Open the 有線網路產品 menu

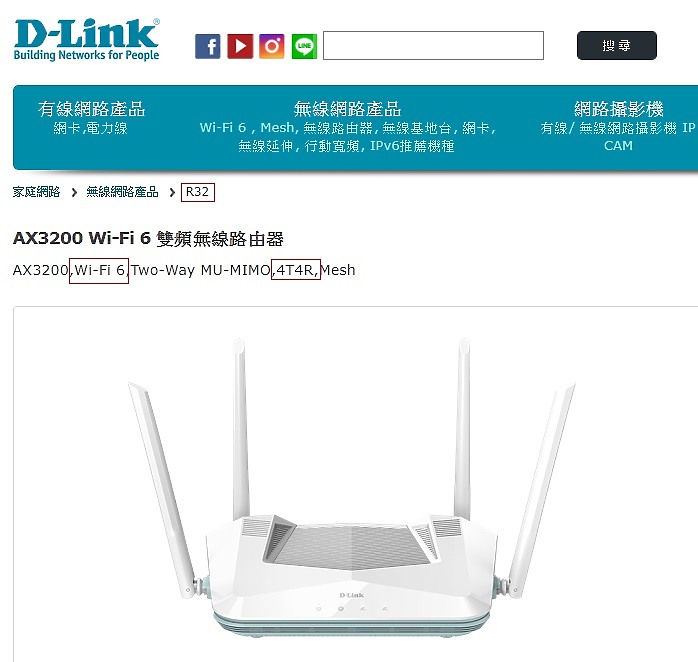click(x=91, y=109)
